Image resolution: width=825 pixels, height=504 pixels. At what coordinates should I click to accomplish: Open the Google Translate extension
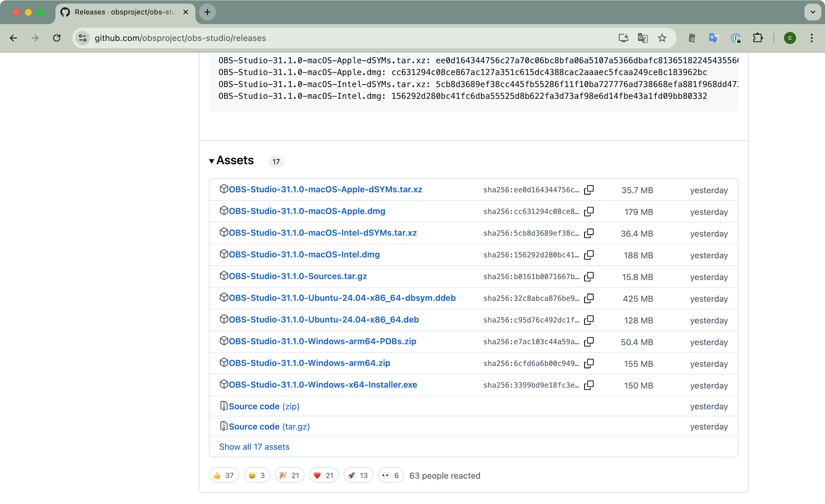coord(714,38)
